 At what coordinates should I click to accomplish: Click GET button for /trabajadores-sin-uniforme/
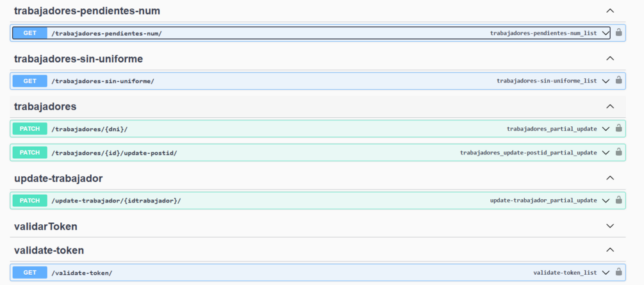[29, 81]
